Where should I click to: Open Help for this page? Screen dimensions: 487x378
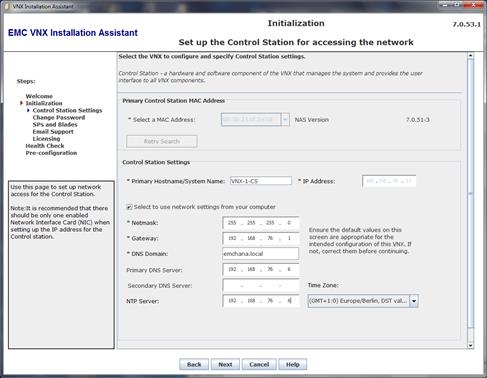click(x=293, y=364)
